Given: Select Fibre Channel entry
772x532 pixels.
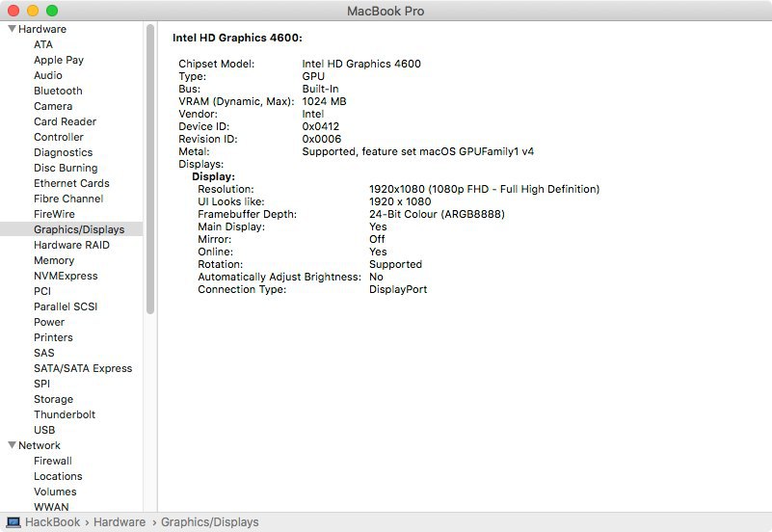Looking at the screenshot, I should tap(68, 199).
